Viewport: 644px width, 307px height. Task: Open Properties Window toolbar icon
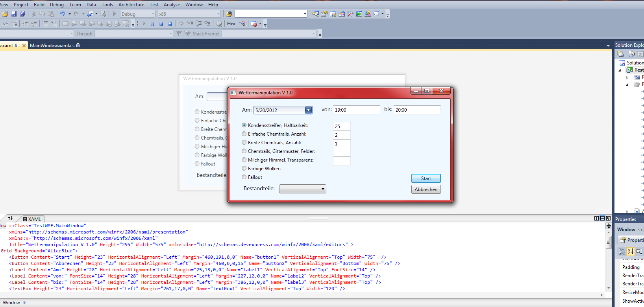point(324,14)
